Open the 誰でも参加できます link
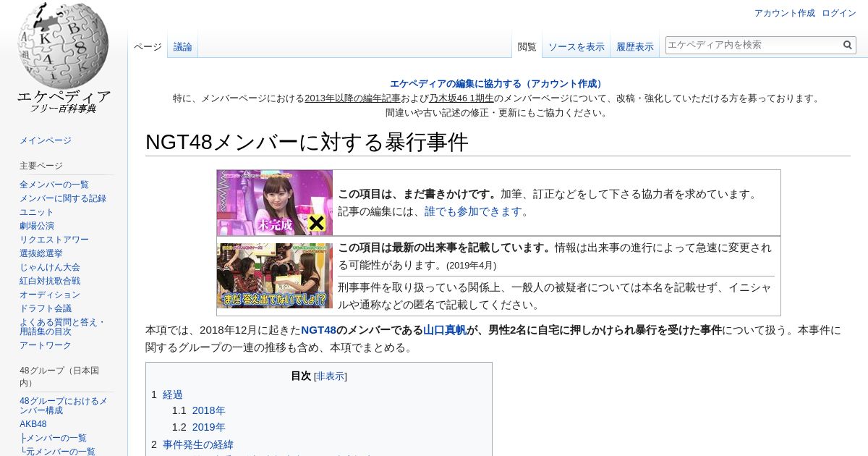Viewport: 868px width, 456px height. tap(474, 211)
